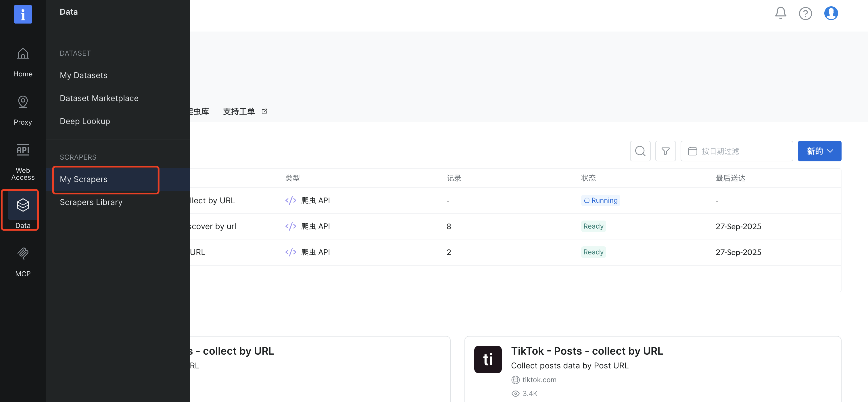The image size is (868, 402).
Task: Click the user profile avatar icon
Action: pos(831,13)
